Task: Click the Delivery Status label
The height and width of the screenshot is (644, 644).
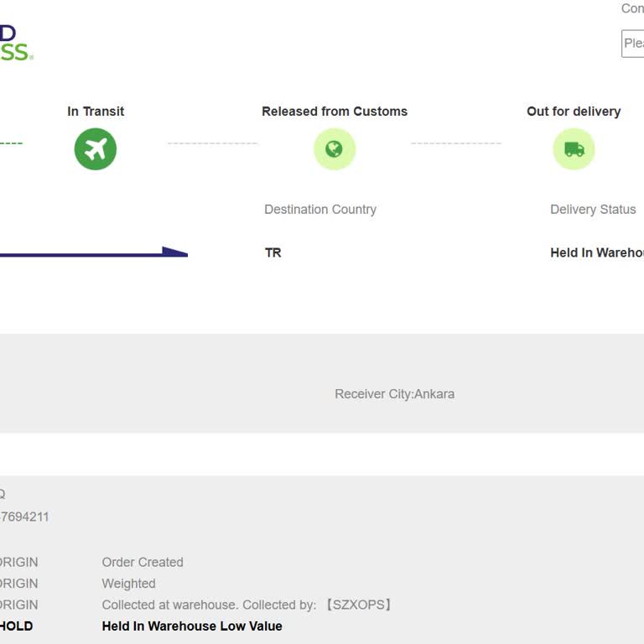Action: pos(593,210)
